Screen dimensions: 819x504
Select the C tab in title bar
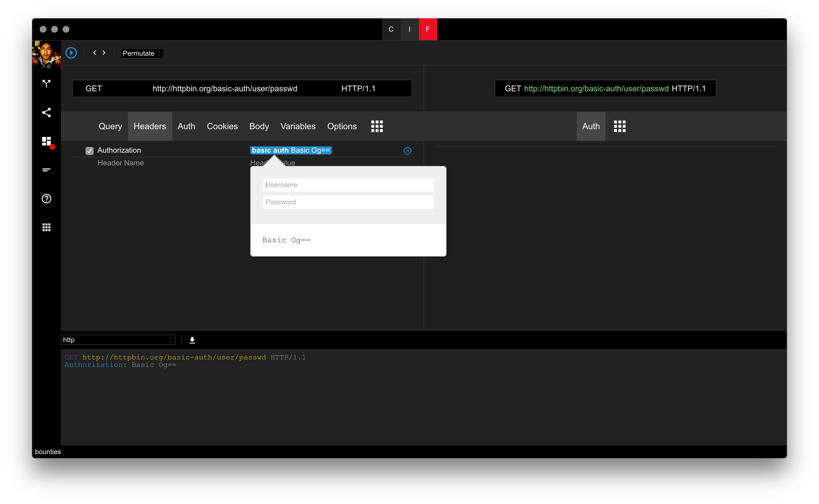pos(391,29)
